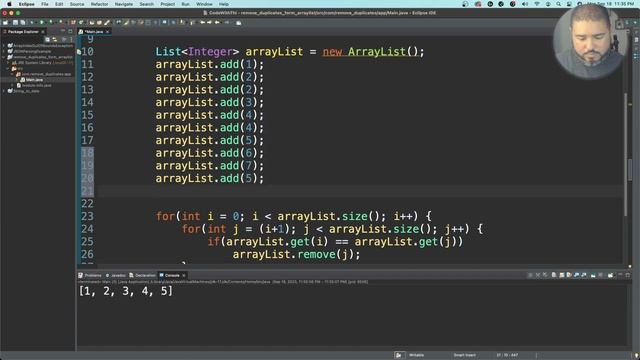Open the Apple menu

click(x=9, y=4)
